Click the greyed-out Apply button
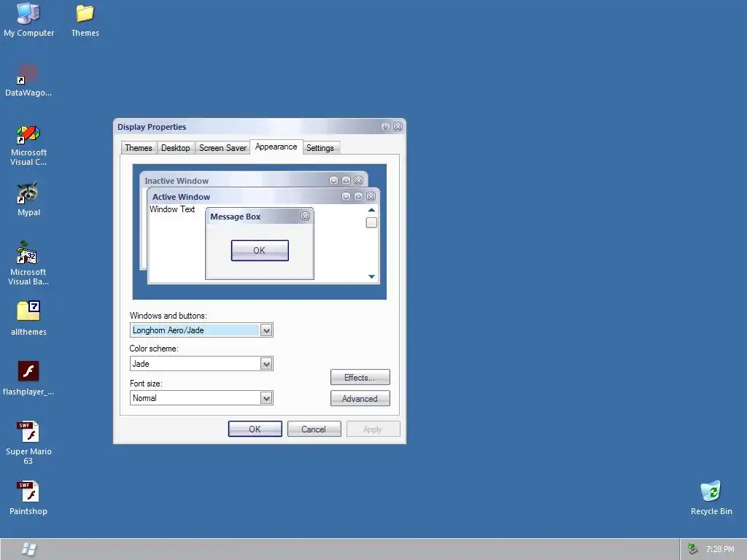This screenshot has height=560, width=747. point(373,429)
